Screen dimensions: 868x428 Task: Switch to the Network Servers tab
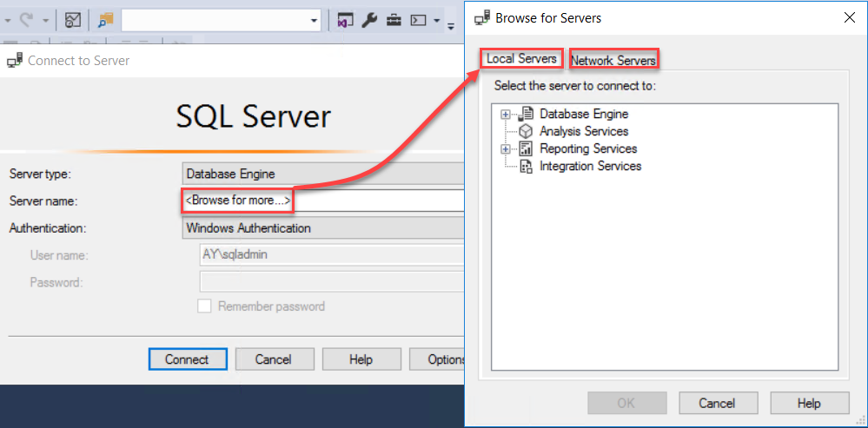pyautogui.click(x=613, y=60)
